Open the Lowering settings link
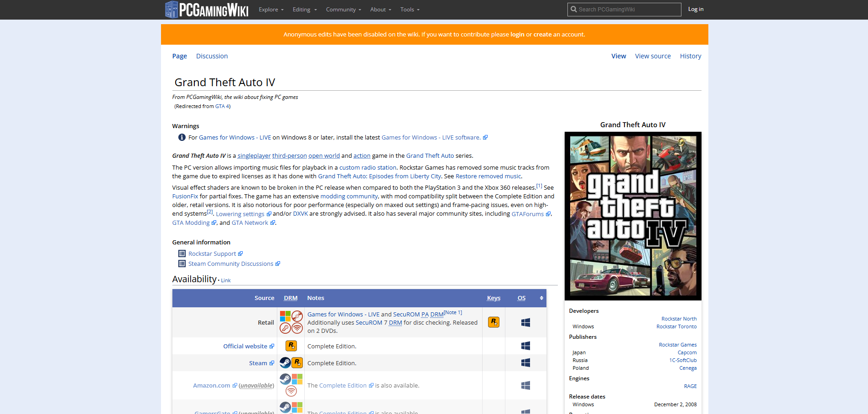 click(x=244, y=214)
